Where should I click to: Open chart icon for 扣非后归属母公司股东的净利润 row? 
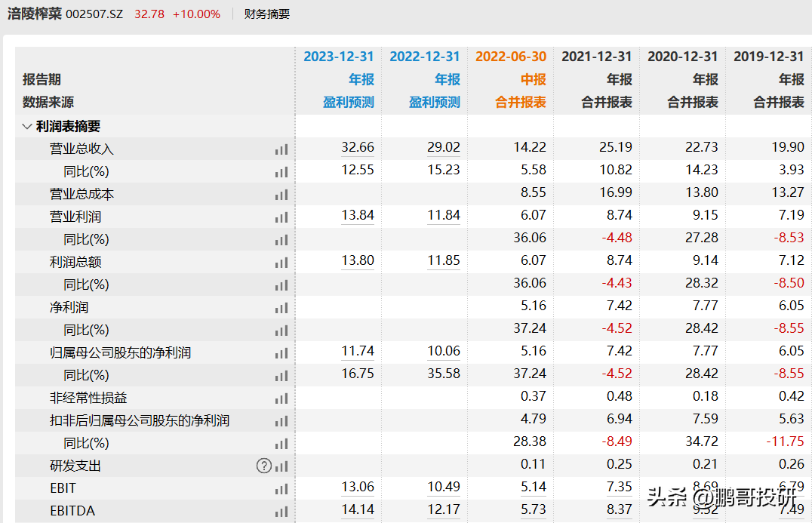(x=281, y=422)
